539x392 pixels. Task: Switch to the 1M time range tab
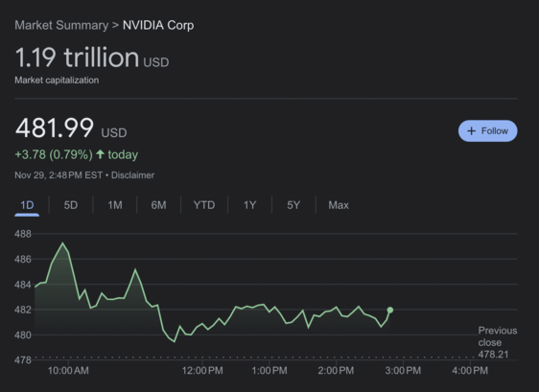pos(115,205)
